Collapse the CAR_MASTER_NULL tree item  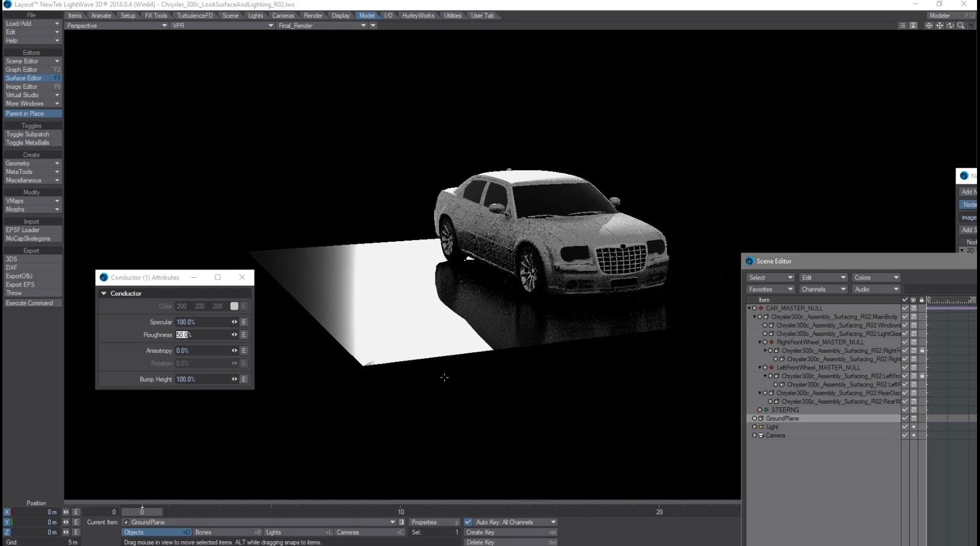point(749,308)
